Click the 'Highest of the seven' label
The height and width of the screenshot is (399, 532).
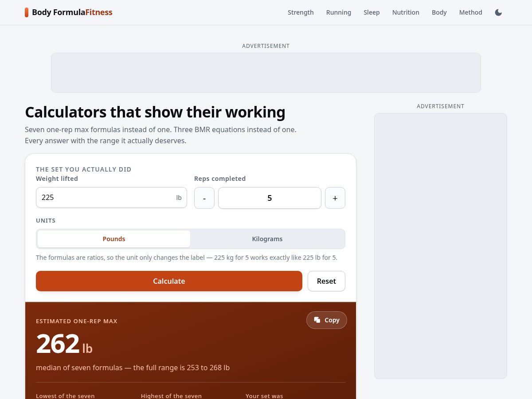171,396
